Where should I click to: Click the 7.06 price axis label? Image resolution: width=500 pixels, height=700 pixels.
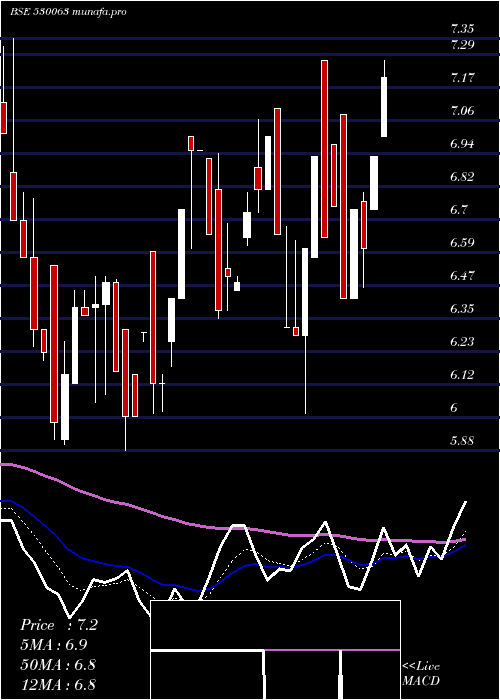click(x=462, y=111)
